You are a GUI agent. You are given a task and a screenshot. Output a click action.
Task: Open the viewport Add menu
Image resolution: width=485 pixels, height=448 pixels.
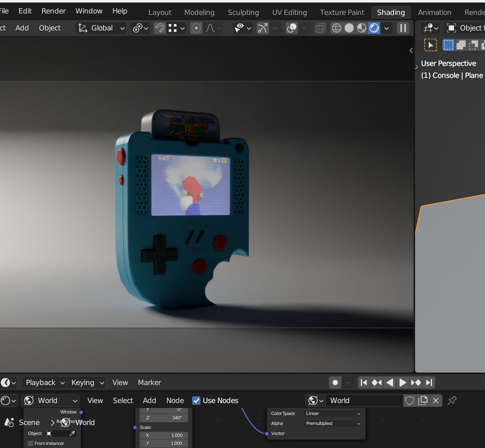22,28
